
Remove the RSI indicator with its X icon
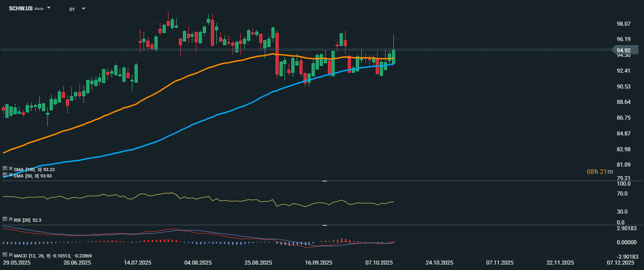pos(10,219)
